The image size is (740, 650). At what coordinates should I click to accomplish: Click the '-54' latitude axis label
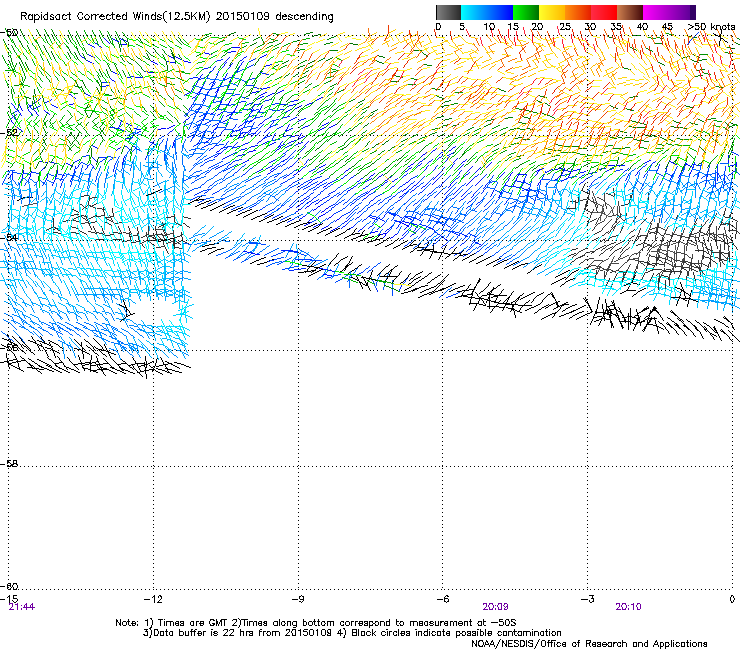coord(9,237)
